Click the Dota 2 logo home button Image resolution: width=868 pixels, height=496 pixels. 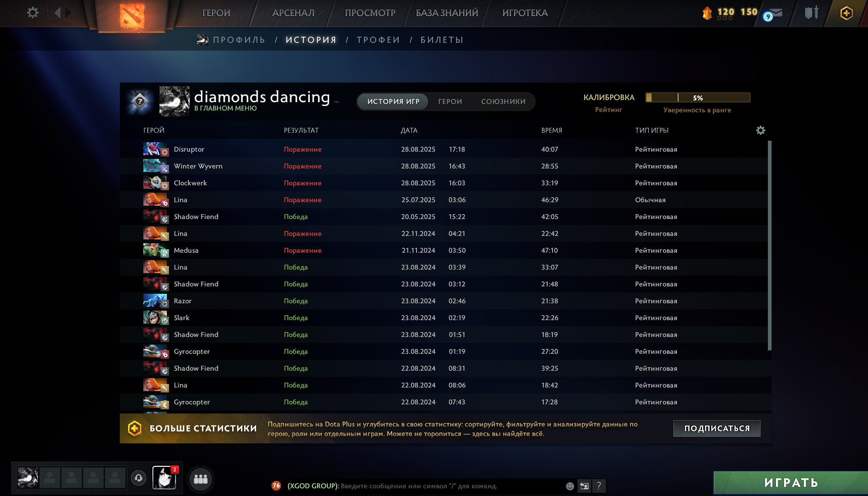click(132, 16)
